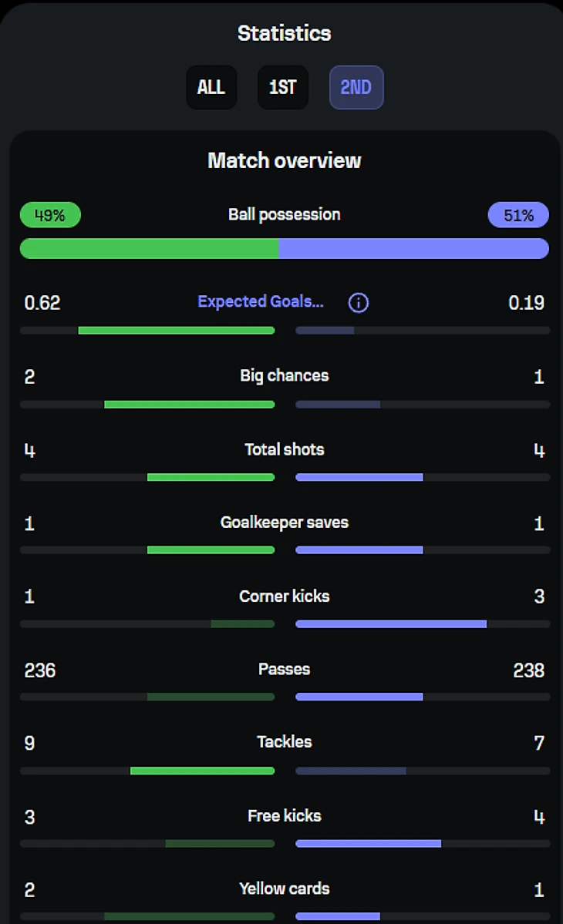563x924 pixels.
Task: Switch to the ALL statistics tab
Action: (211, 88)
